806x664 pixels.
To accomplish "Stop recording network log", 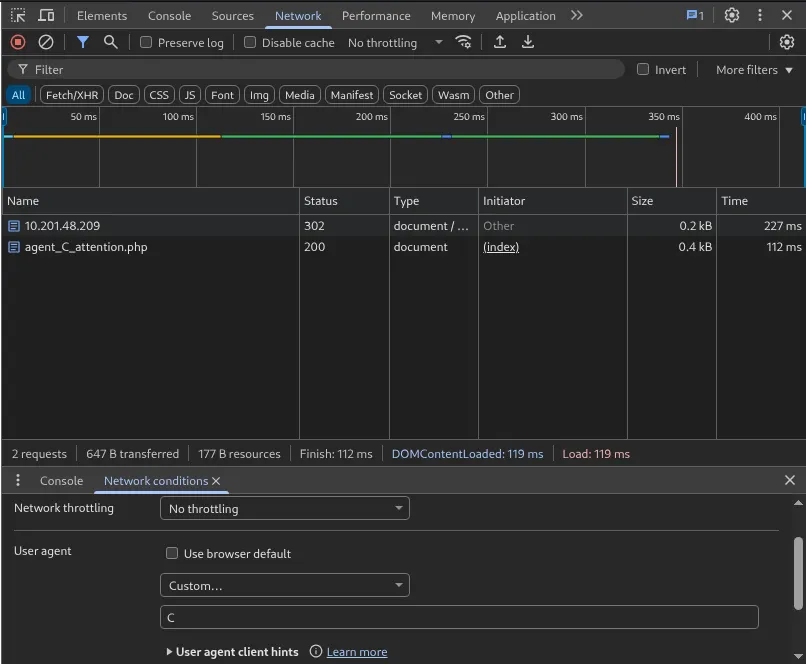I will click(18, 42).
